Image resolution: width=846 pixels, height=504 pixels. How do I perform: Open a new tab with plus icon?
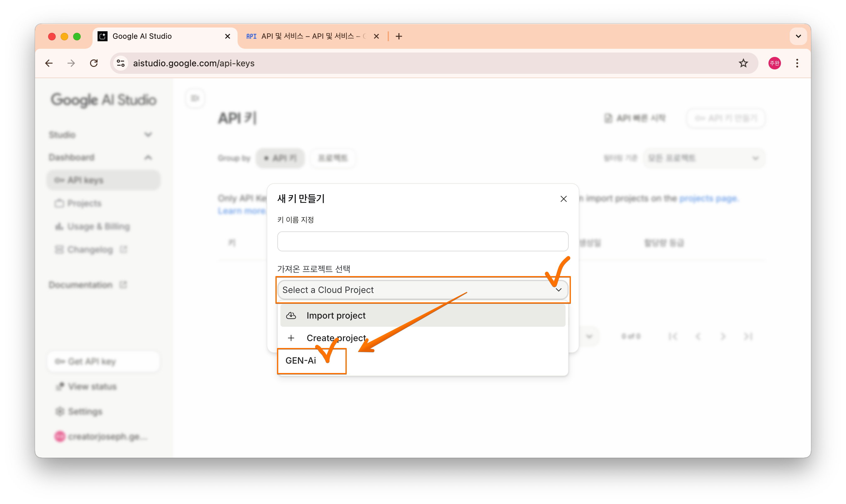click(399, 36)
